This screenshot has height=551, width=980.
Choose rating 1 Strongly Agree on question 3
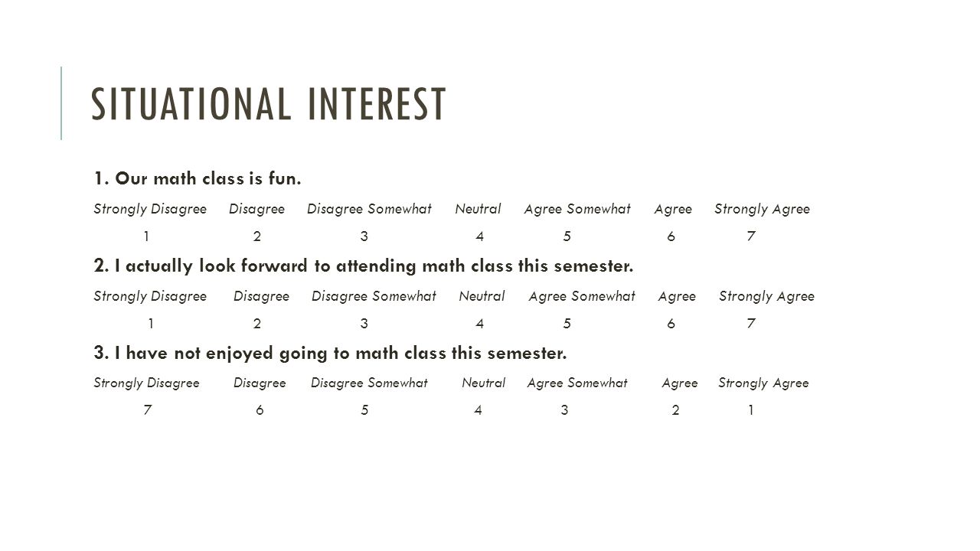(751, 410)
